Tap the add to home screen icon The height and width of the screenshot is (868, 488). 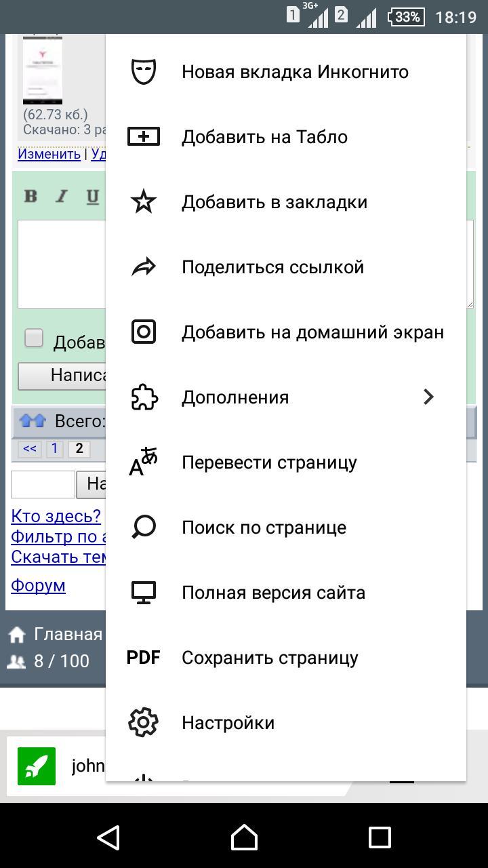click(x=143, y=332)
